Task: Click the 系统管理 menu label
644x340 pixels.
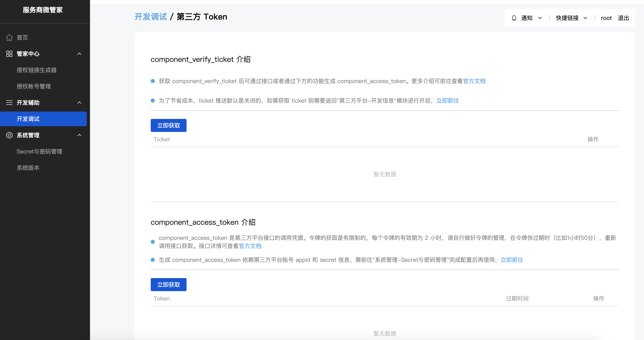Action: (x=28, y=135)
